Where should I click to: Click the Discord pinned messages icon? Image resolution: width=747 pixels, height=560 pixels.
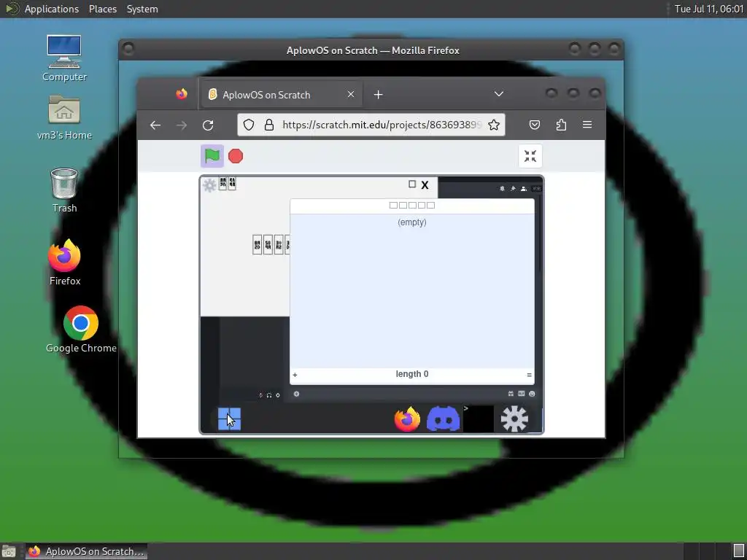[513, 189]
